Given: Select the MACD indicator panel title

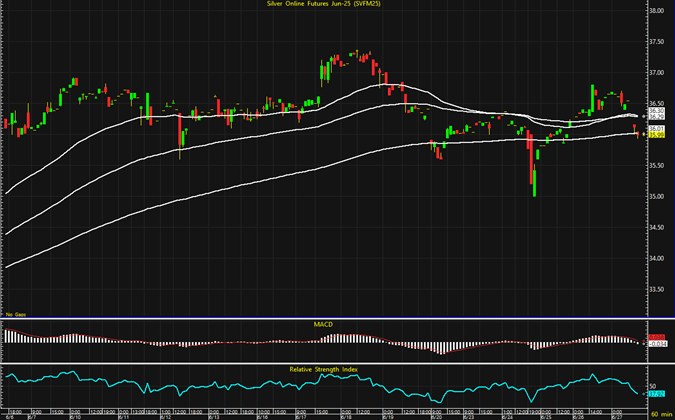Looking at the screenshot, I should click(x=323, y=325).
